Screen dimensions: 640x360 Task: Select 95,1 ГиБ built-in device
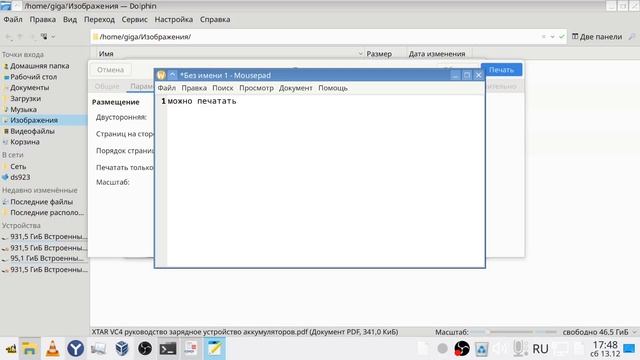tap(47, 258)
